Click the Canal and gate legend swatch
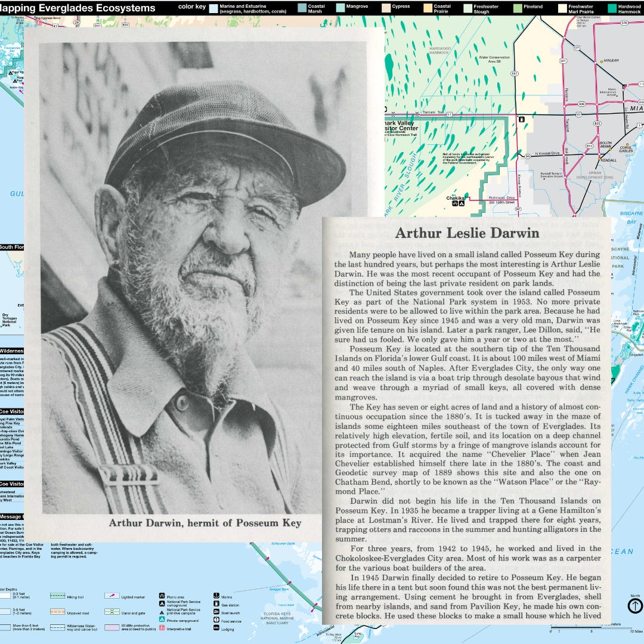Screen dimensions: 644x644 tap(112, 612)
